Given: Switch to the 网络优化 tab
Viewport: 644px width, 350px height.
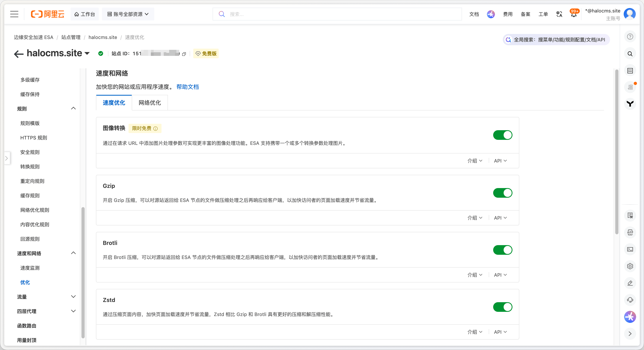Looking at the screenshot, I should [149, 103].
